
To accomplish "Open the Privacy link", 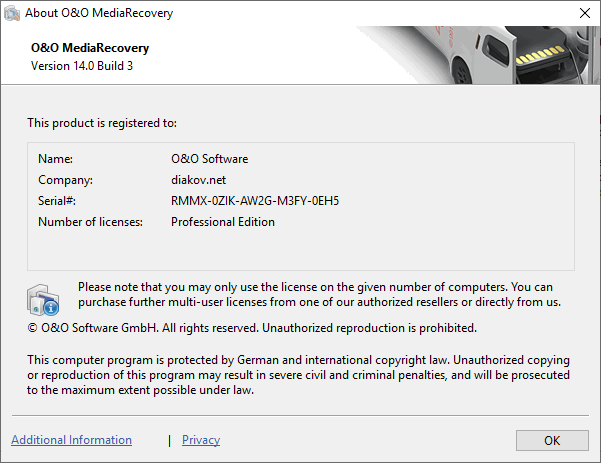I will pos(201,440).
